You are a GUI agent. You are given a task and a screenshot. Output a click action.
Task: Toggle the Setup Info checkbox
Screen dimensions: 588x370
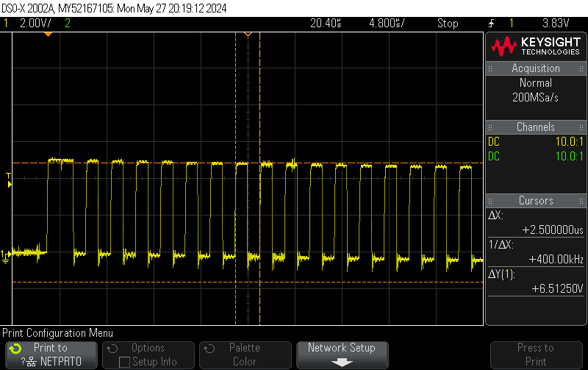click(x=124, y=362)
